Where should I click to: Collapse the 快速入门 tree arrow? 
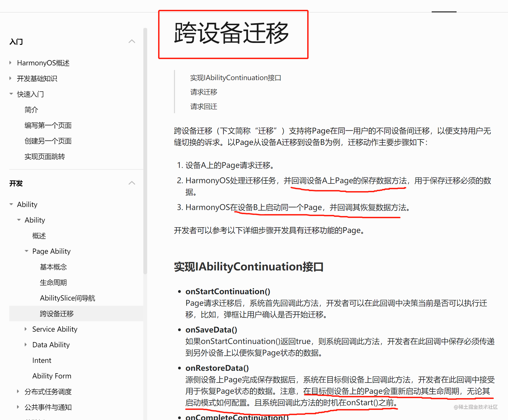[11, 94]
